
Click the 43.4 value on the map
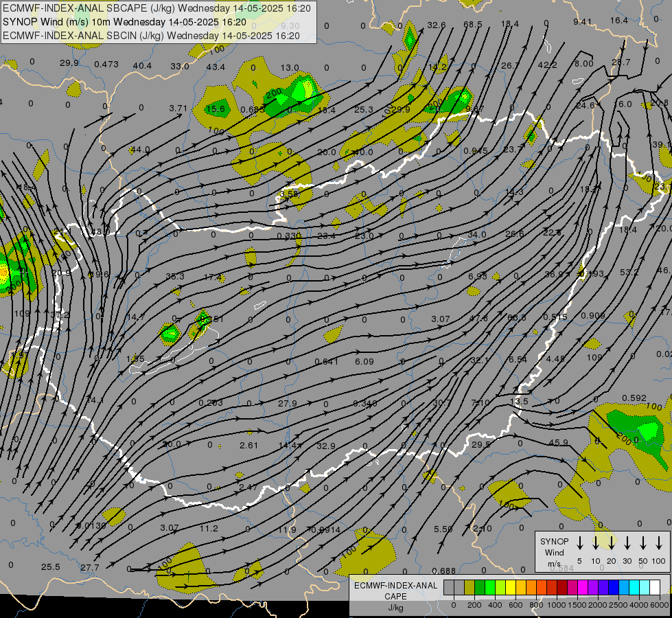(x=216, y=67)
